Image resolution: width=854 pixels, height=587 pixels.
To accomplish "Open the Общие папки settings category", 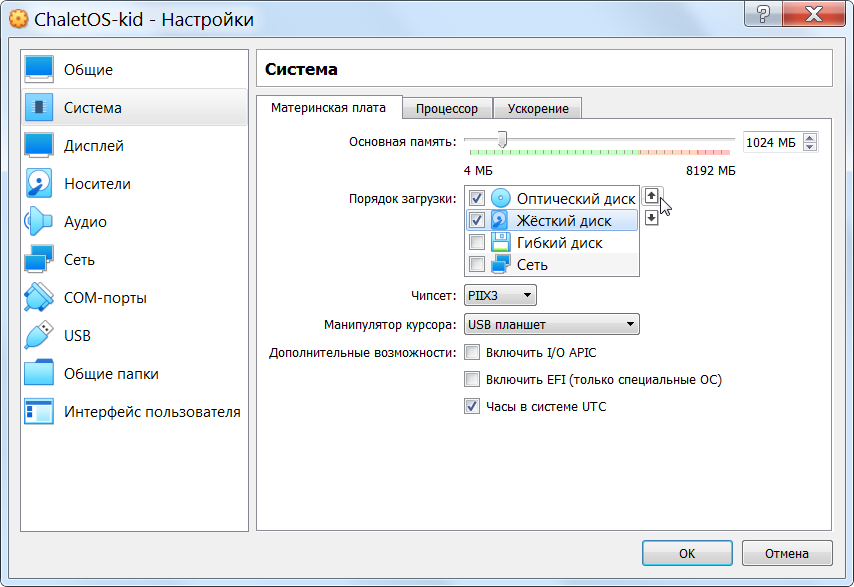I will (135, 374).
